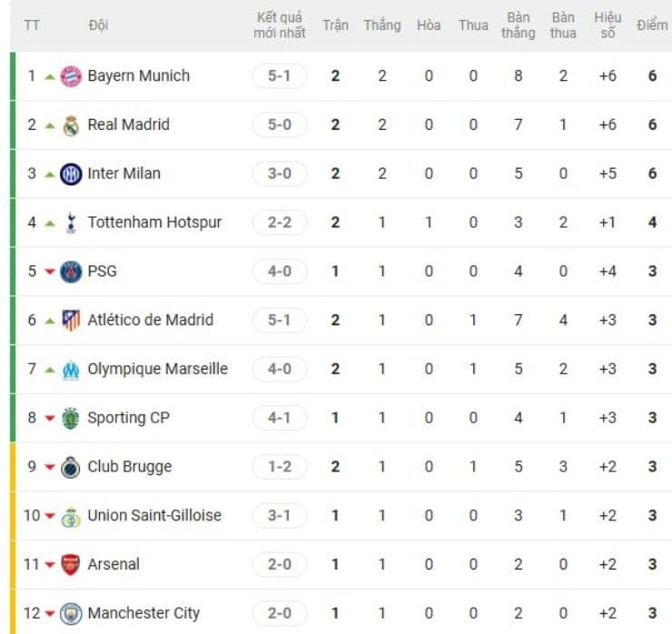Click the Thắng column header
The width and height of the screenshot is (672, 634).
(x=382, y=25)
